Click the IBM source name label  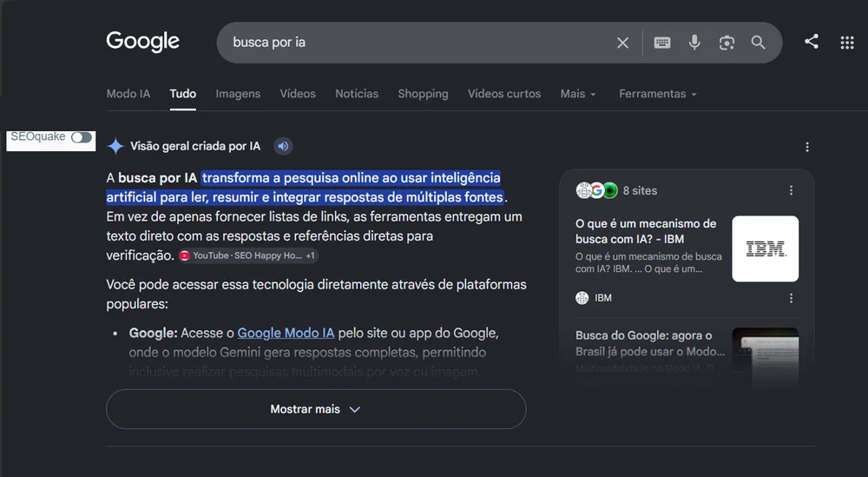(x=603, y=298)
